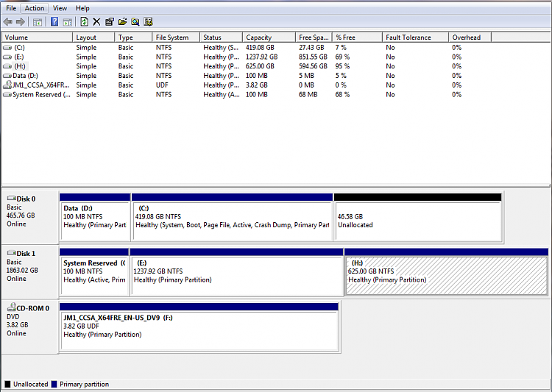Viewport: 552px width, 392px height.
Task: Select the hatched (H:) 625.00 GB partition
Action: click(x=447, y=271)
